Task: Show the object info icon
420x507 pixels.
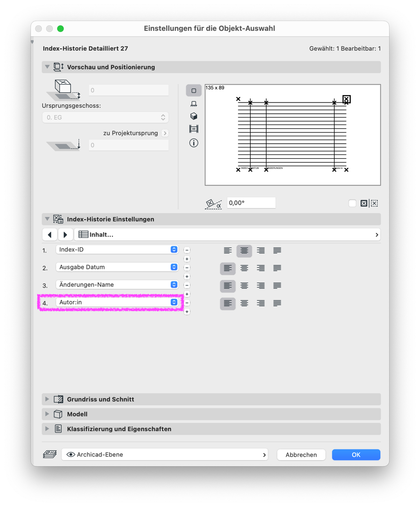Action: click(x=194, y=143)
